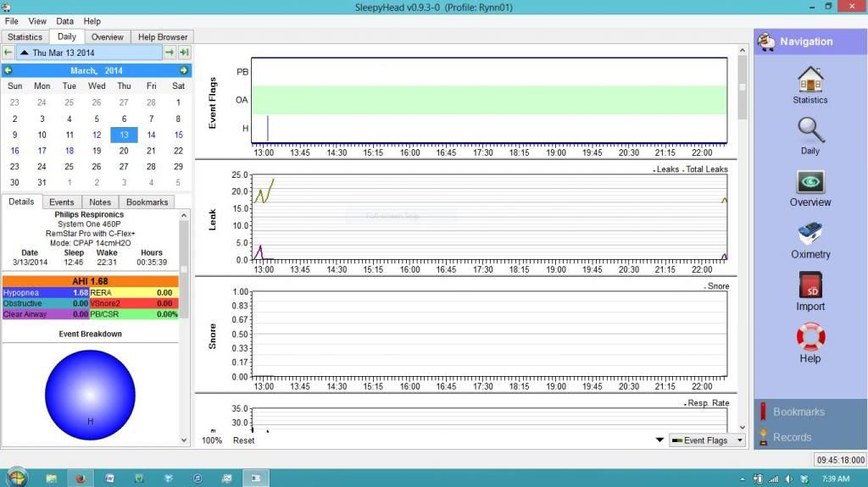868x487 pixels.
Task: Expand the Bookmarks section in sidebar
Action: (798, 412)
